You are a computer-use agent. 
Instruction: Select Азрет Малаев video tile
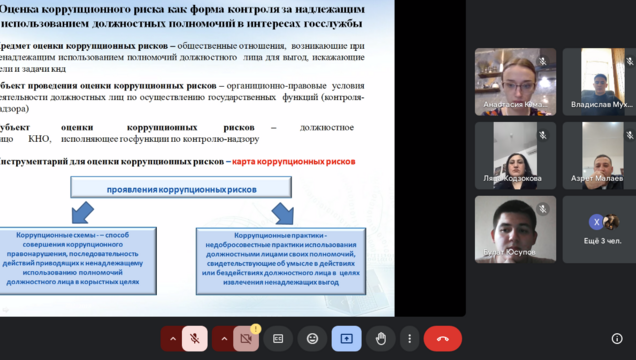click(599, 156)
